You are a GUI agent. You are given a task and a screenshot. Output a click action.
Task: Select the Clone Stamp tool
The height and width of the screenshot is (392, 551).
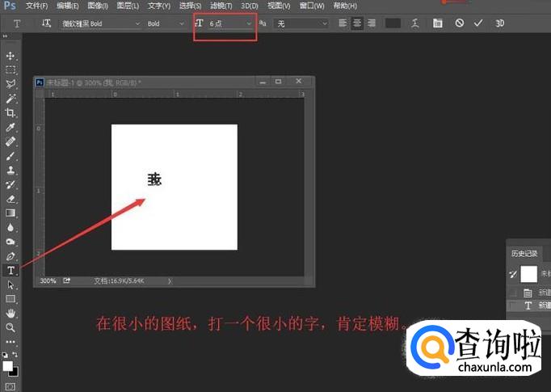tap(11, 171)
